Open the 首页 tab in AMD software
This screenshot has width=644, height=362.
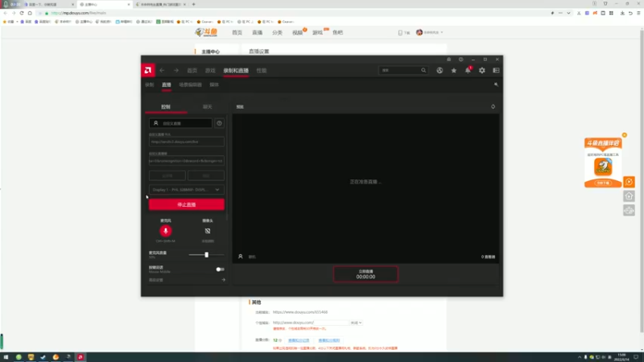192,71
